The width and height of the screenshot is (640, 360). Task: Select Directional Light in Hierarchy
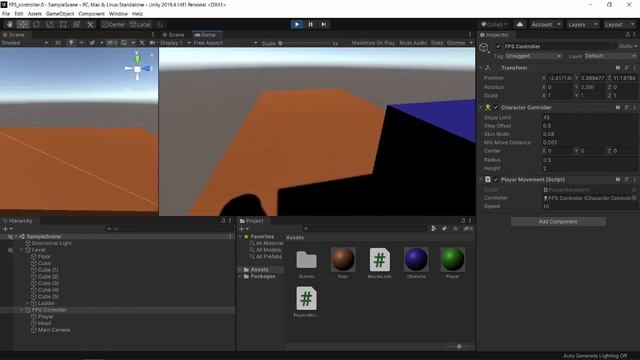(x=51, y=243)
